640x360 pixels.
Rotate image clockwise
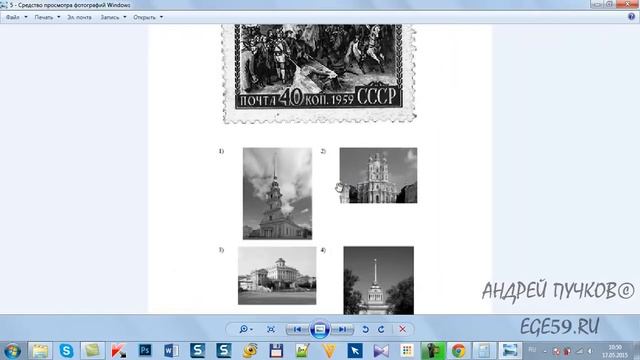tap(381, 329)
